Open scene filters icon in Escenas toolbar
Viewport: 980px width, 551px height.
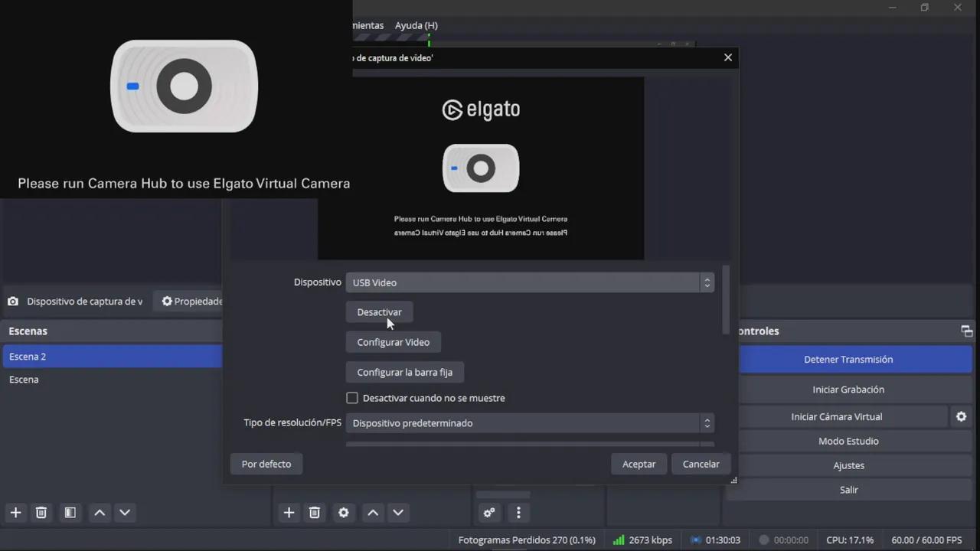tap(70, 513)
